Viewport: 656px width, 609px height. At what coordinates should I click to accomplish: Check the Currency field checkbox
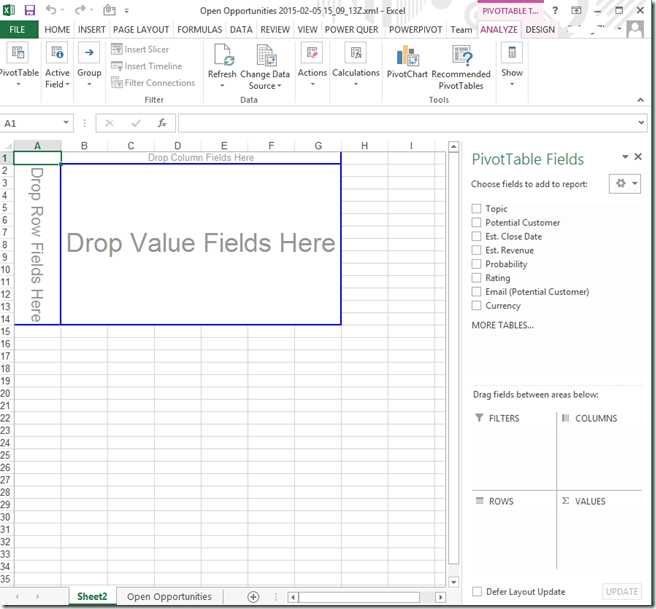476,305
